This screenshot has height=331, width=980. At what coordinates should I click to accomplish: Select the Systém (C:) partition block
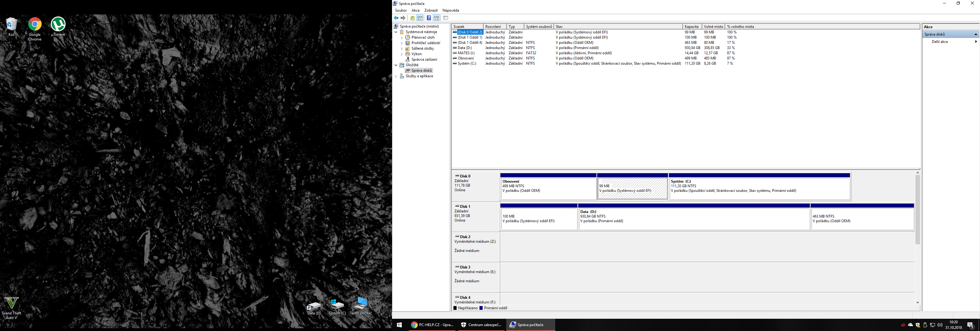[759, 188]
